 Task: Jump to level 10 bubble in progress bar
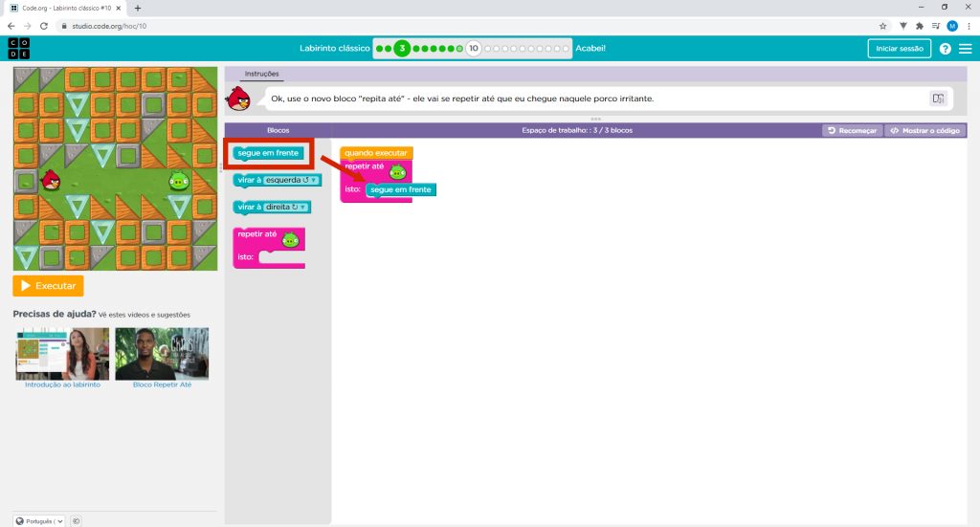[474, 48]
